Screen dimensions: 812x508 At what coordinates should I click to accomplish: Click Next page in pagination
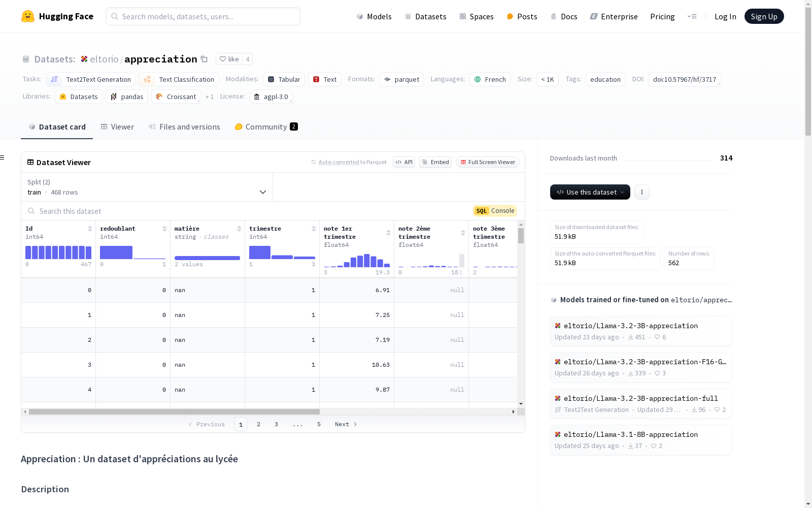346,424
